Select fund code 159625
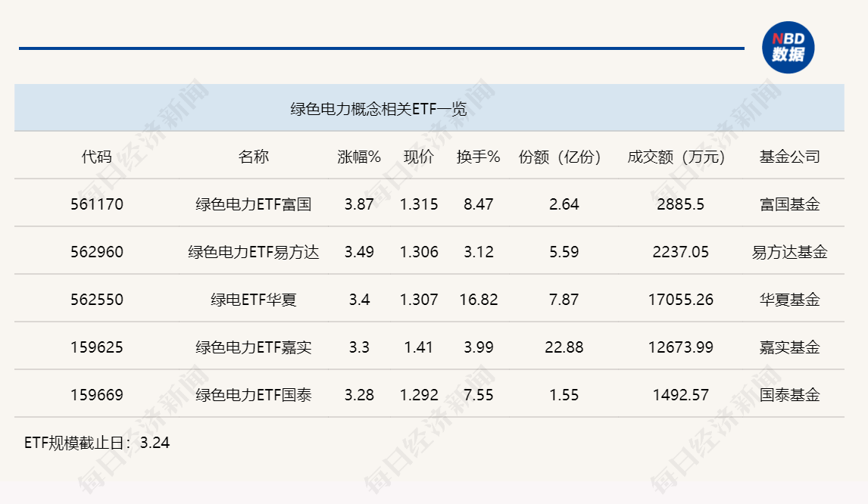The image size is (868, 504). click(96, 347)
